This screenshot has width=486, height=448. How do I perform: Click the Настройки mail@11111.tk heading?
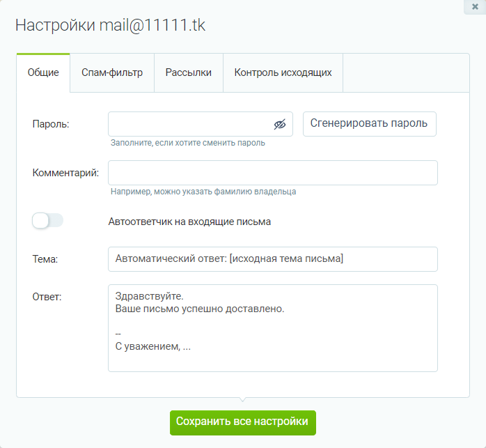click(x=110, y=25)
